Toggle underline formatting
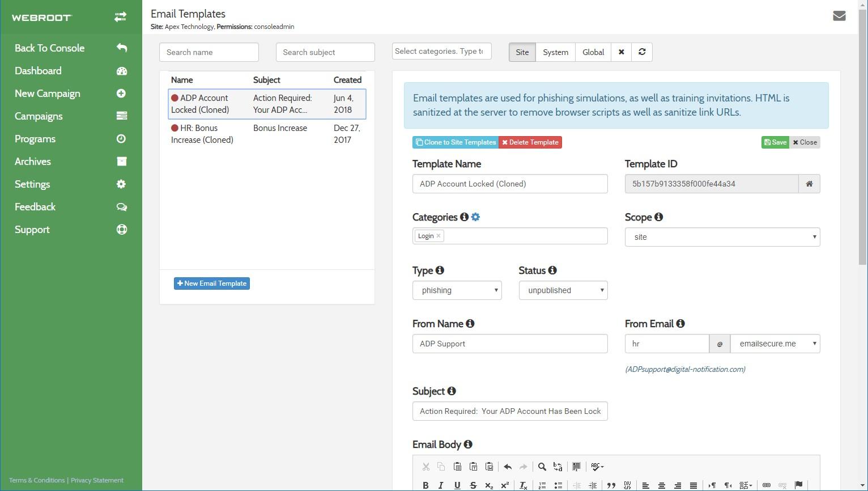 [457, 485]
